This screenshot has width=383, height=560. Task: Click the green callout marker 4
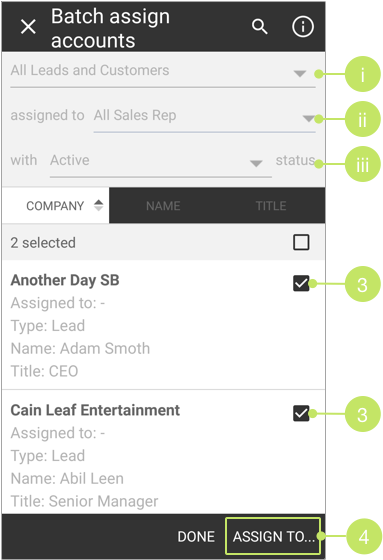[x=364, y=536]
